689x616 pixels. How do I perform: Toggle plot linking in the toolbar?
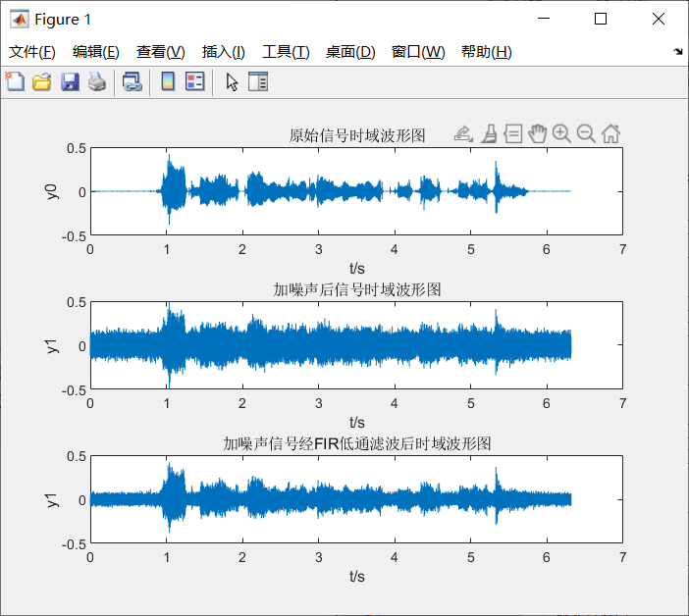click(x=132, y=82)
